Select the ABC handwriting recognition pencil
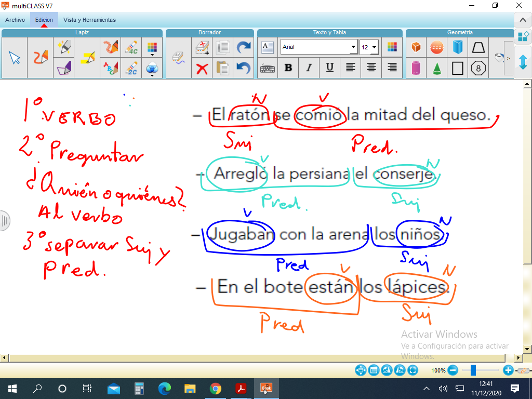 (111, 68)
